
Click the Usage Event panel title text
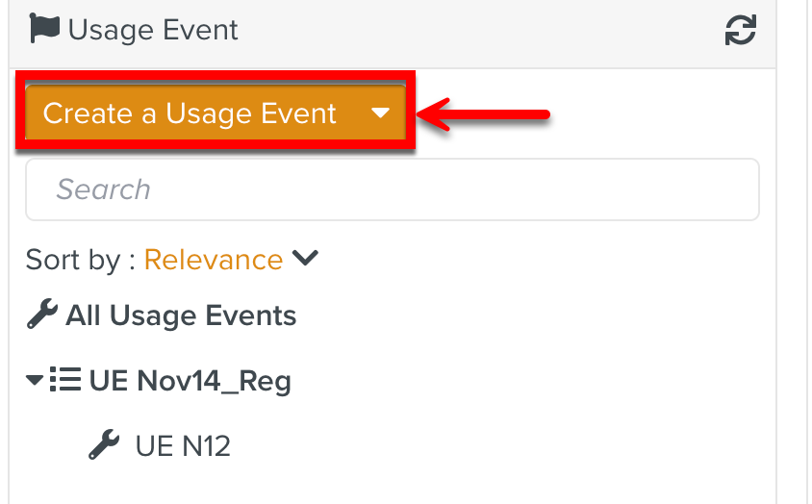tap(154, 30)
